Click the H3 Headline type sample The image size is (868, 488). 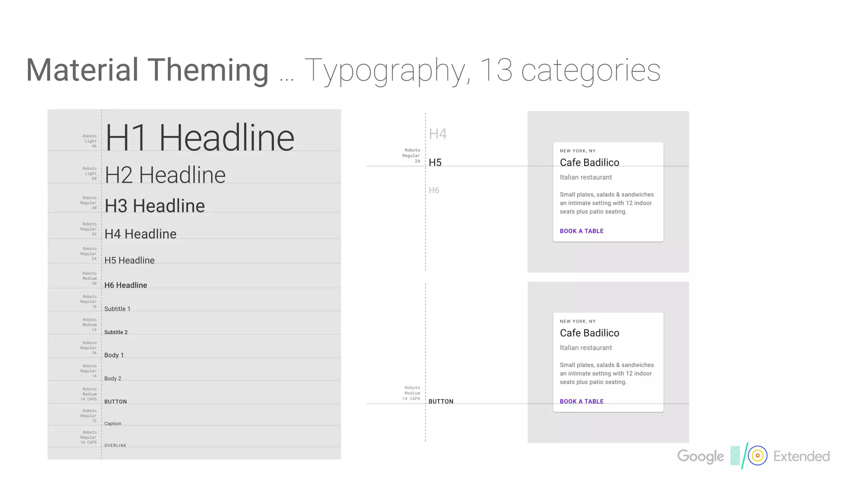155,206
